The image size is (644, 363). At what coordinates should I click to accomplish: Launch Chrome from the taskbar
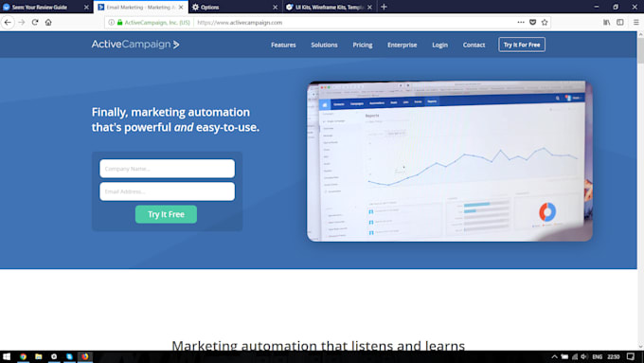23,356
